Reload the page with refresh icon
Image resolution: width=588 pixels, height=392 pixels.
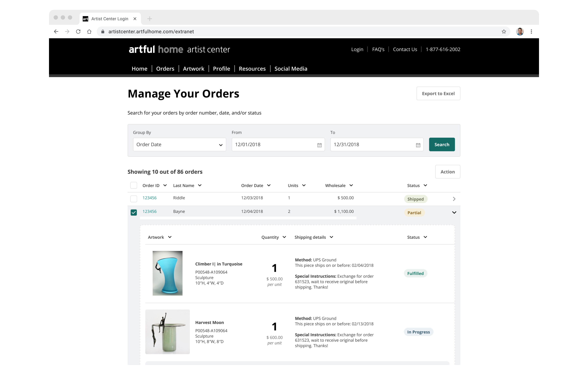coord(78,32)
